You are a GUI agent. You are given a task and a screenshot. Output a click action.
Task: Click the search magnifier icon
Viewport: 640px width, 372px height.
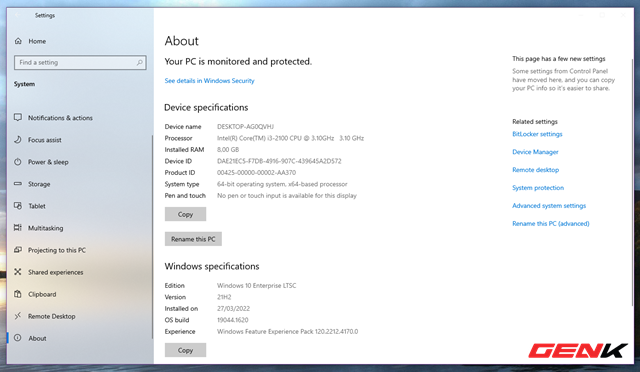pos(140,62)
